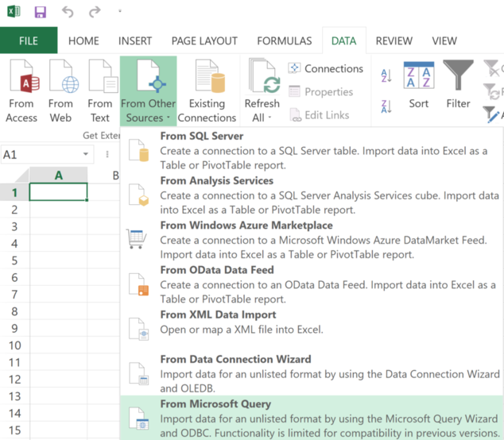Viewport: 504px width, 440px height.
Task: Click the Properties button
Action: [321, 92]
